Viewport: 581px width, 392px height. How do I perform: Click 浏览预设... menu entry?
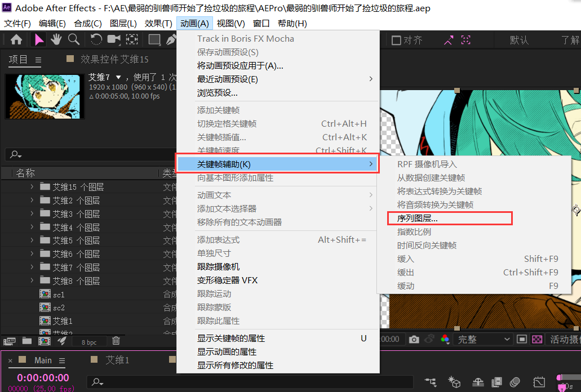[x=217, y=93]
